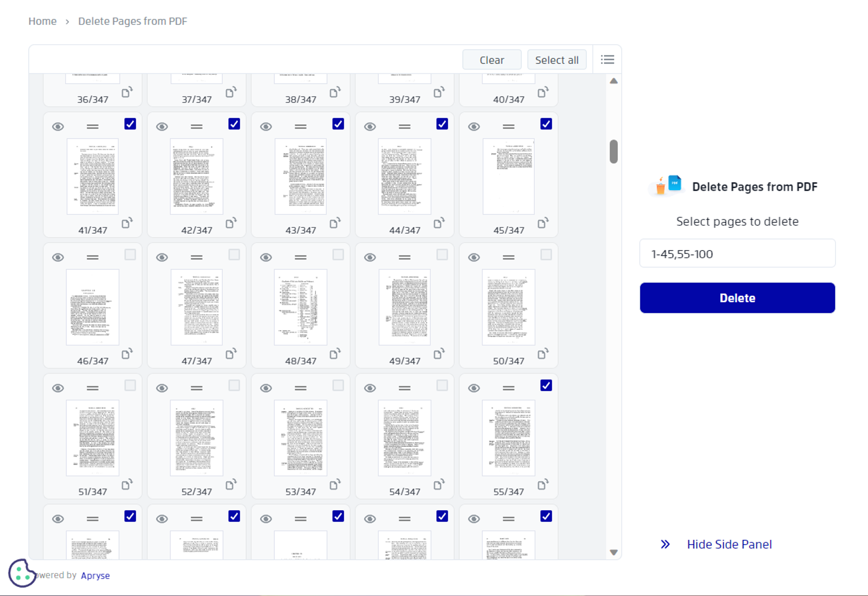Click the rotate icon on page 38
This screenshot has height=596, width=868.
coord(335,92)
